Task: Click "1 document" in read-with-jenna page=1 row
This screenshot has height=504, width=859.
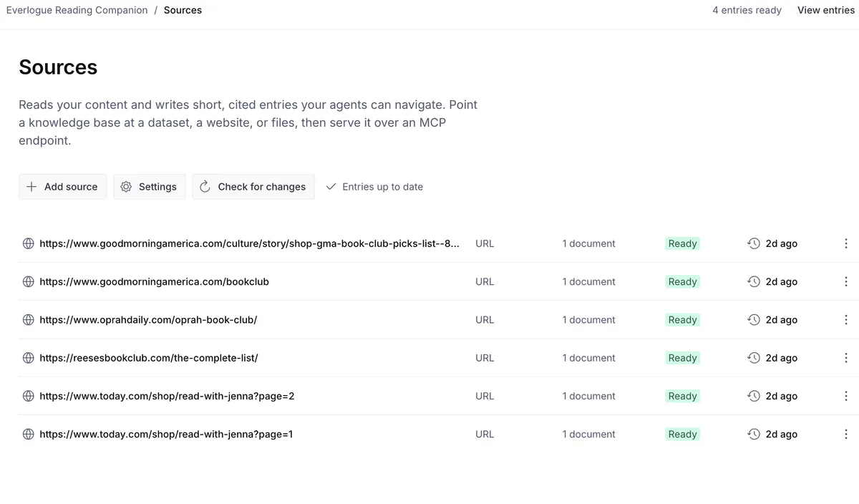Action: (588, 434)
